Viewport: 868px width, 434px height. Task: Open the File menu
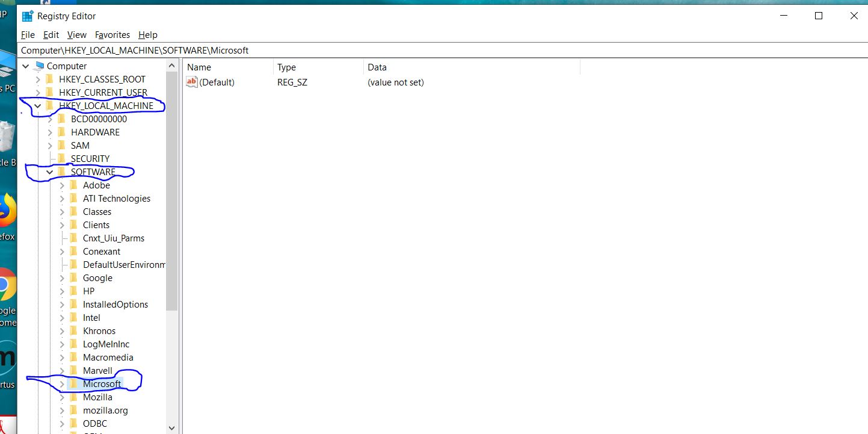click(x=28, y=35)
